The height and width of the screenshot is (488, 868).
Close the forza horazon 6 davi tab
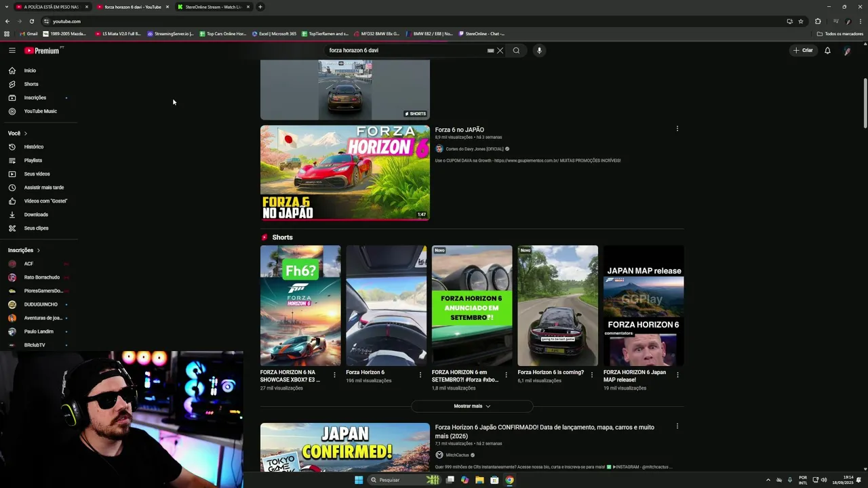[x=167, y=7]
